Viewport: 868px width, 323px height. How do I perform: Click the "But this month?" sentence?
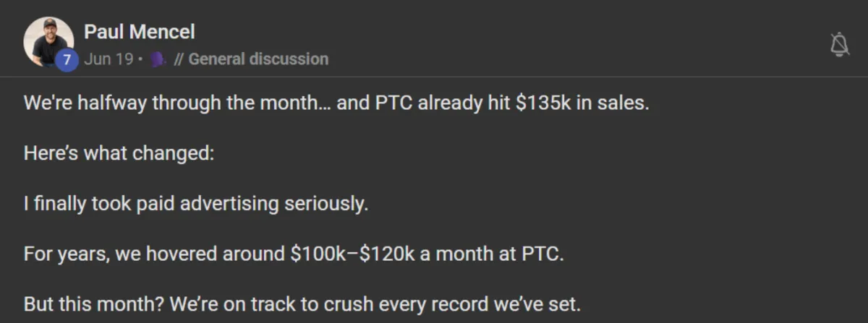pos(302,304)
